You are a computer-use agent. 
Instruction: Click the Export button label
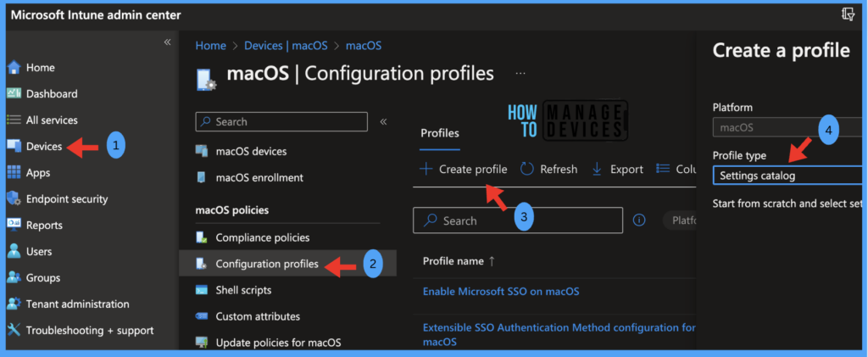click(626, 169)
